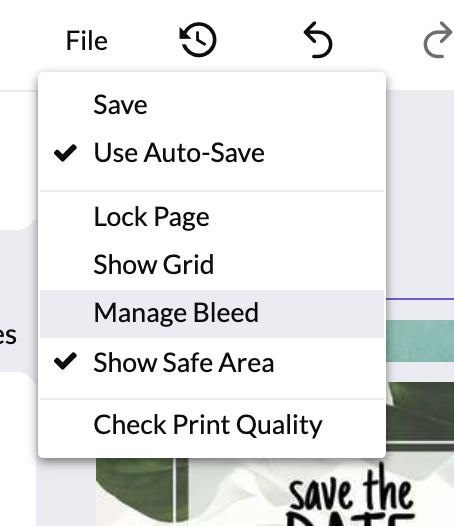Click the checkmark beside Show Safe Area
Viewport: 454px width, 526px height.
click(65, 362)
